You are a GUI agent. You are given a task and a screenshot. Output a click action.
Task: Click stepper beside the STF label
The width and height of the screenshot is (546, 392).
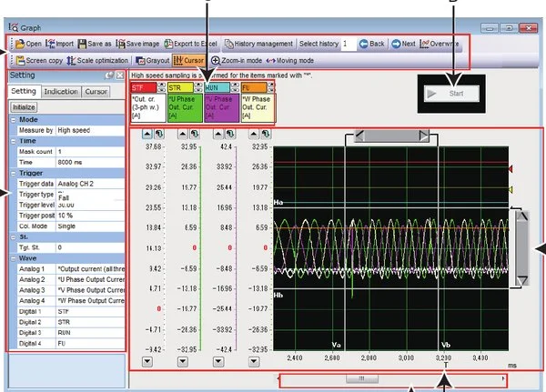pos(162,87)
